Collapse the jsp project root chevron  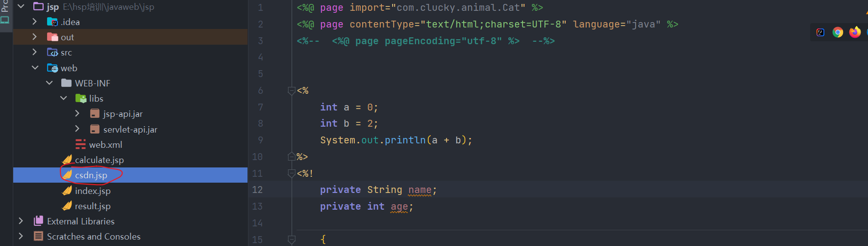click(21, 7)
